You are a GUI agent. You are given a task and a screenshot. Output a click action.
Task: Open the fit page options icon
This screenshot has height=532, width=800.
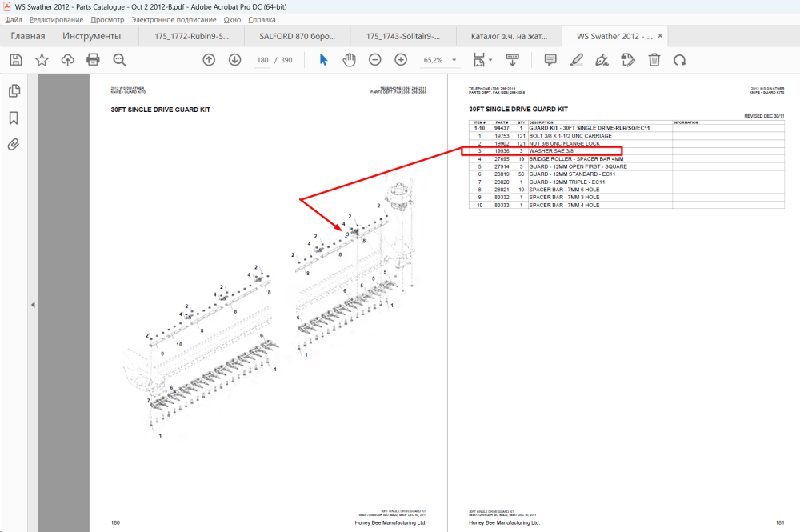pyautogui.click(x=479, y=60)
